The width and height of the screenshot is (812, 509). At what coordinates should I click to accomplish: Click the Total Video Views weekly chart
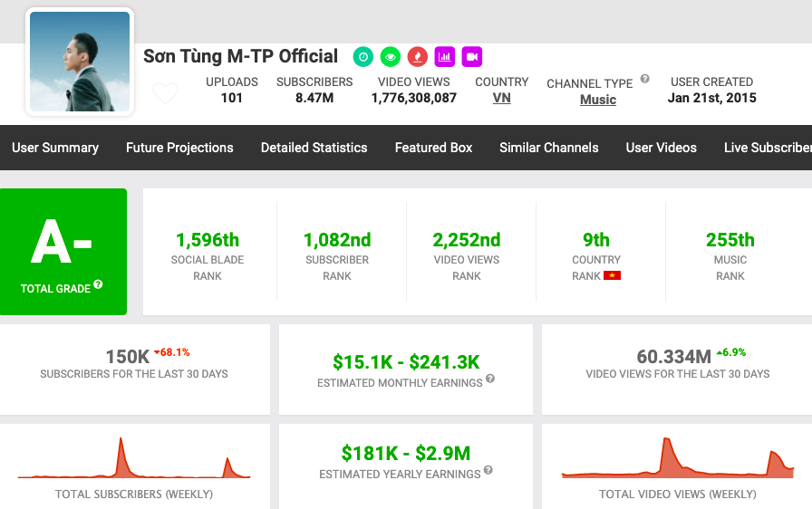point(677,458)
